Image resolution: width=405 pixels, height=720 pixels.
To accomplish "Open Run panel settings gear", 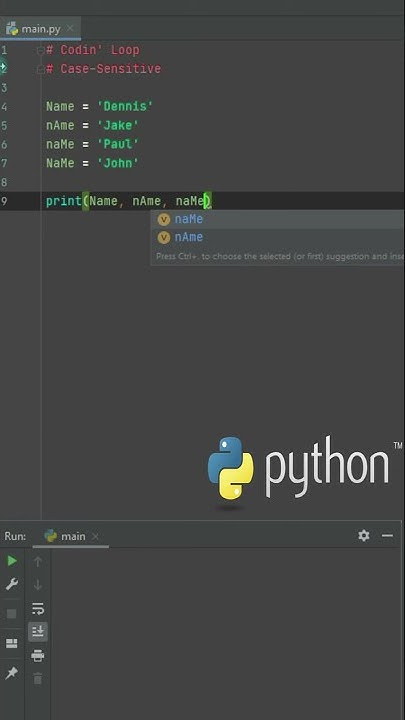I will click(364, 535).
